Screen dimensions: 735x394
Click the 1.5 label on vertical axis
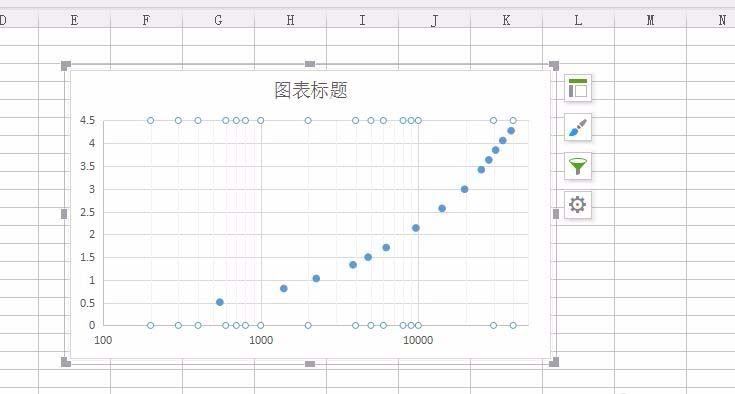click(x=87, y=257)
